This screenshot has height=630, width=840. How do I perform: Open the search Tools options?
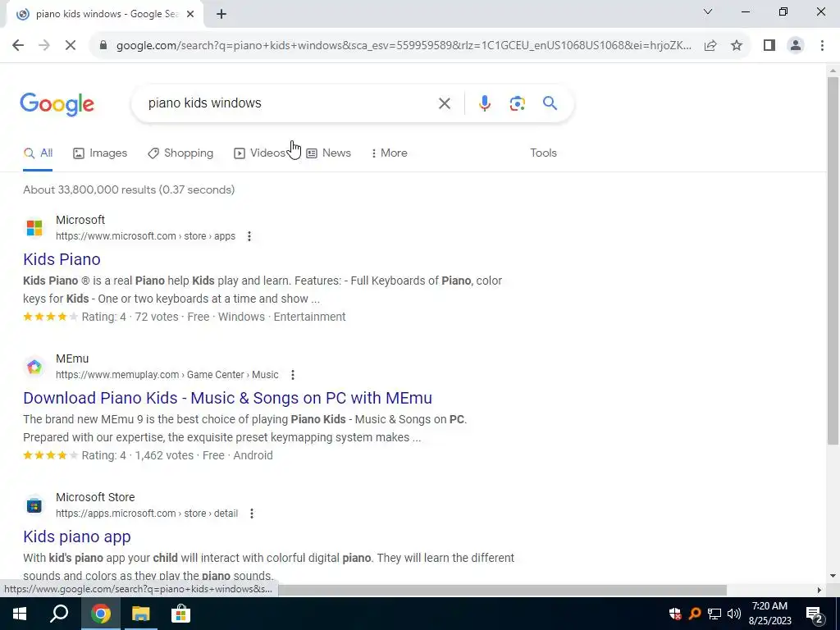click(543, 153)
